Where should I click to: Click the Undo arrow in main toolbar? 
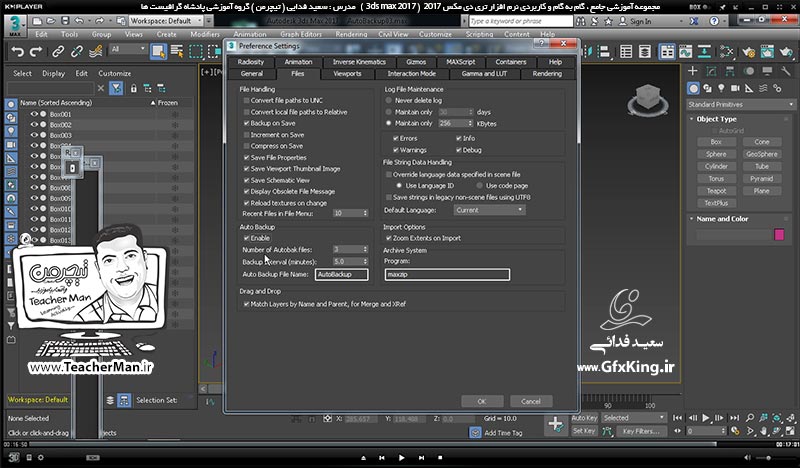17,52
